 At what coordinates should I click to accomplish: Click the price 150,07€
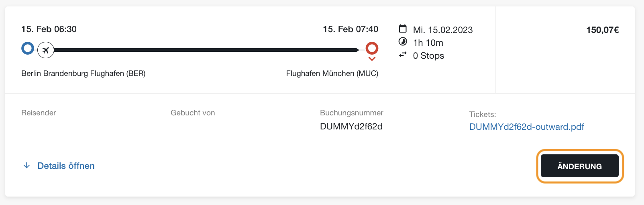pyautogui.click(x=603, y=30)
